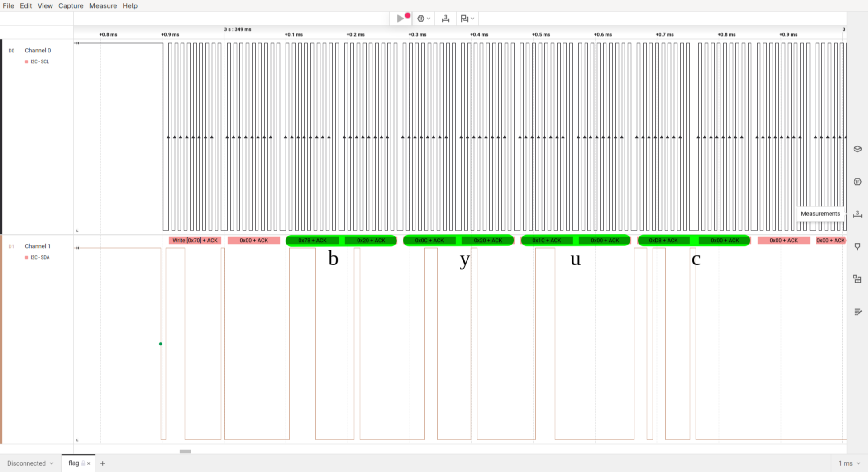Image resolution: width=868 pixels, height=472 pixels.
Task: Click the horizontal scrollbar thumb
Action: [x=185, y=451]
